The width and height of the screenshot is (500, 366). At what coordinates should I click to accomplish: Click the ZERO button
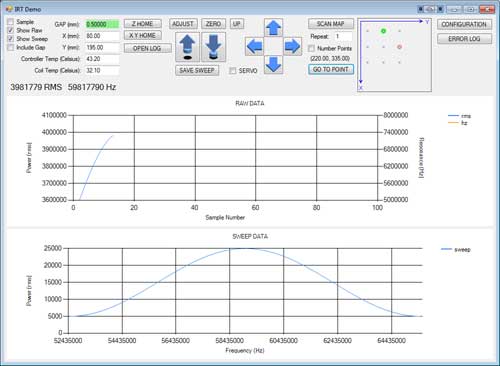[x=213, y=24]
